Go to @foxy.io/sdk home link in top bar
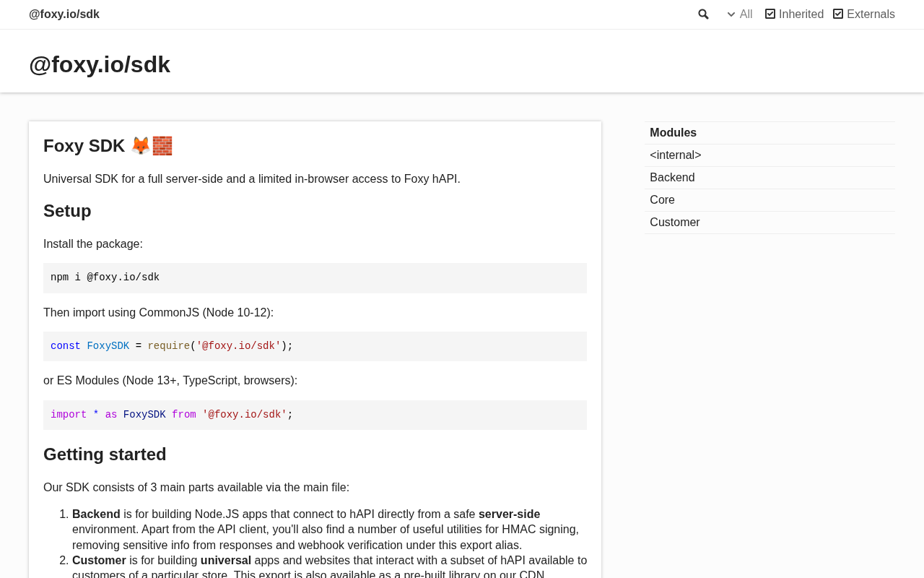Image resolution: width=924 pixels, height=578 pixels. click(64, 14)
